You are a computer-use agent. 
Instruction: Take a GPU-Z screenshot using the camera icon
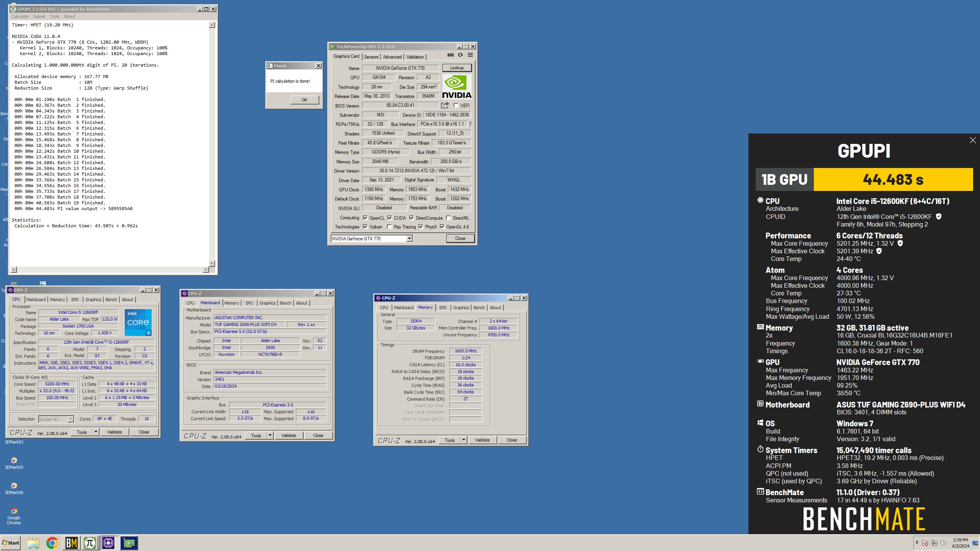451,55
